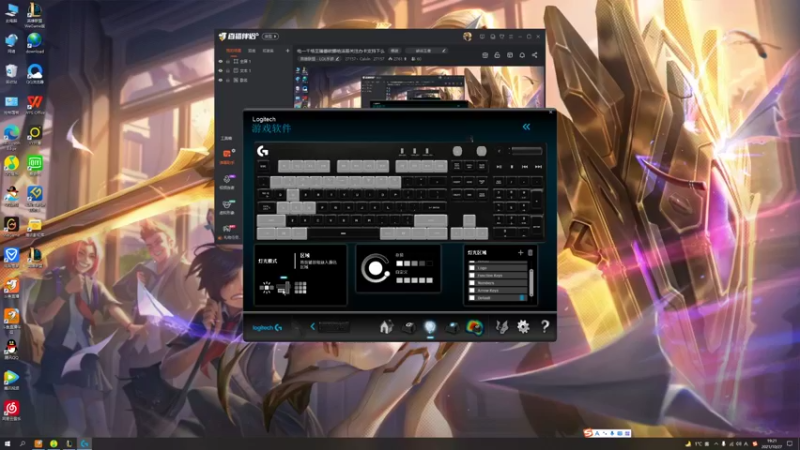Open the WPS Office desktop icon

[35, 105]
